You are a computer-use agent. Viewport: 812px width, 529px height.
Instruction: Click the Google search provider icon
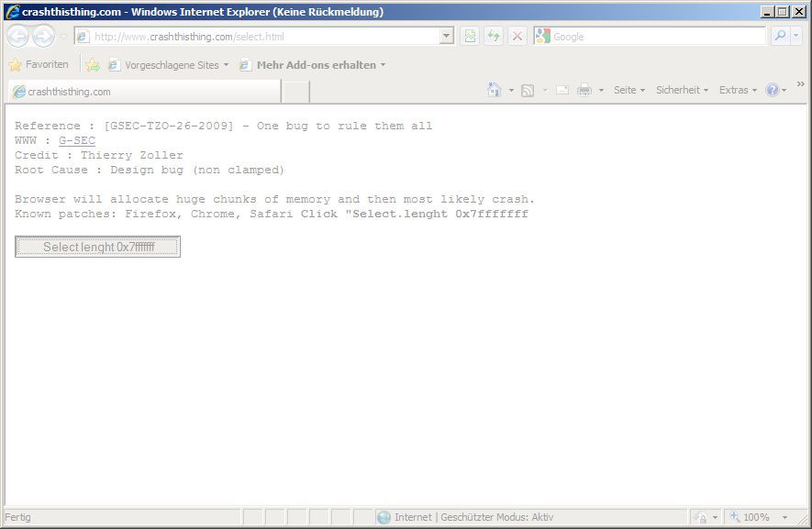pyautogui.click(x=543, y=37)
